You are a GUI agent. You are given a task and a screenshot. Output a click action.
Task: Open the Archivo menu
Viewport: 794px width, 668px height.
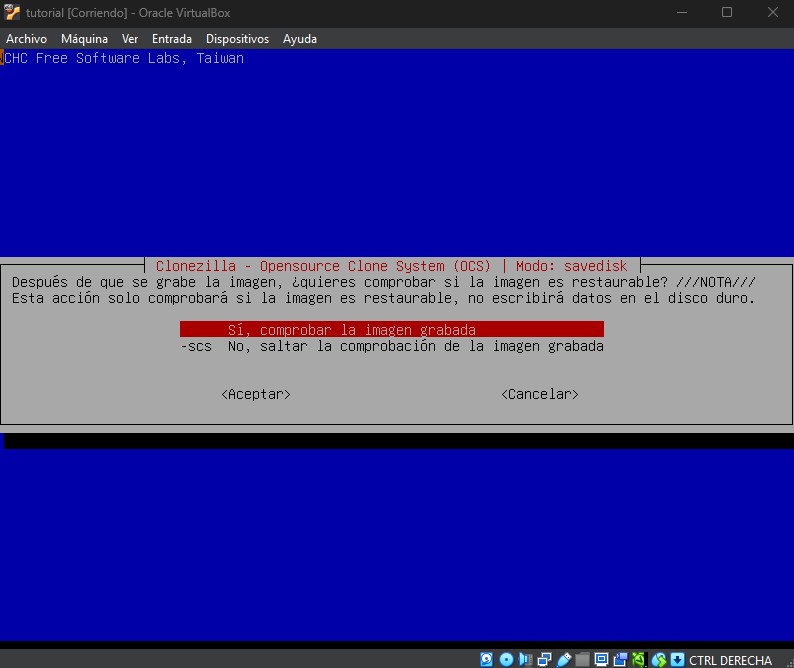pyautogui.click(x=26, y=39)
